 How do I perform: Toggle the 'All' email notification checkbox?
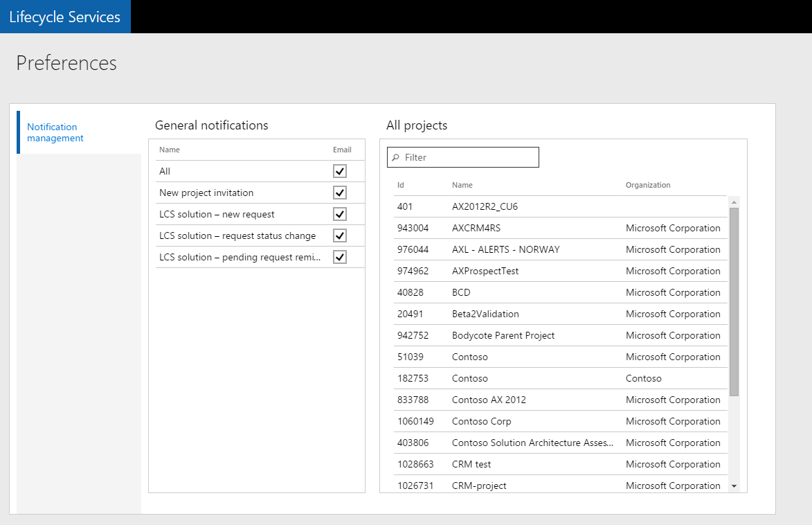(x=339, y=171)
